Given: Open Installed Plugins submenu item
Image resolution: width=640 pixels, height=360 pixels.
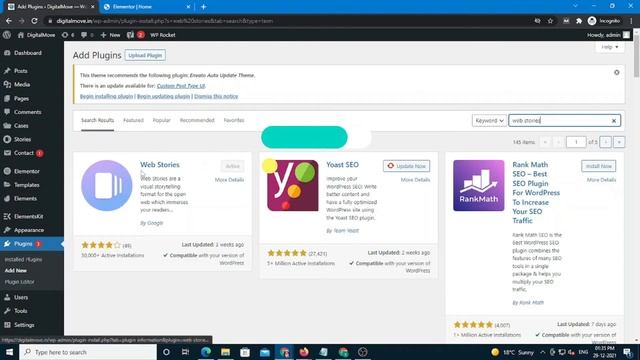Looking at the screenshot, I should point(23,260).
